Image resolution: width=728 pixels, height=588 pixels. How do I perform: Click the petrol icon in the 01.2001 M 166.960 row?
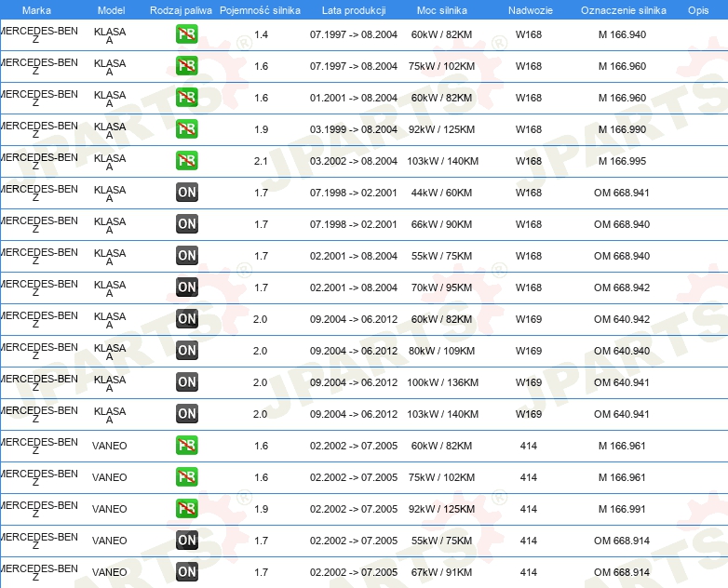[186, 98]
